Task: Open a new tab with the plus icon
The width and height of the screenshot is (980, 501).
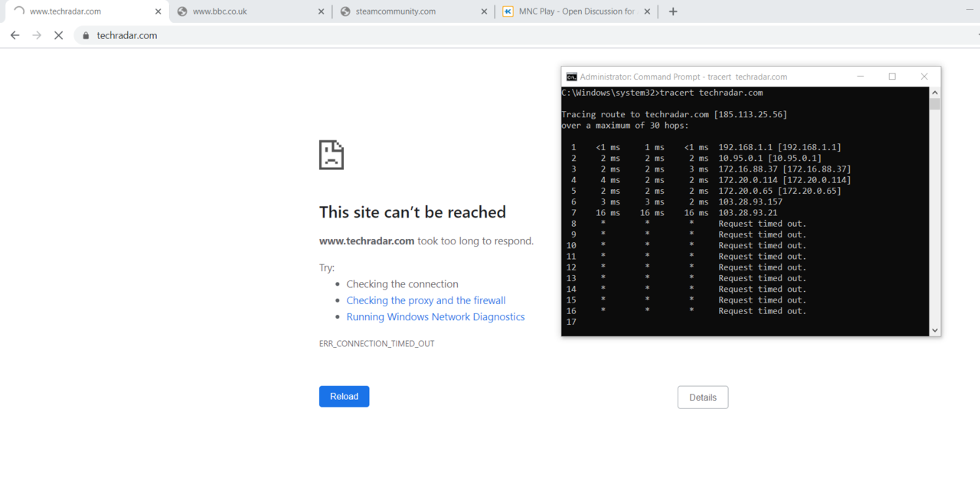Action: (673, 11)
